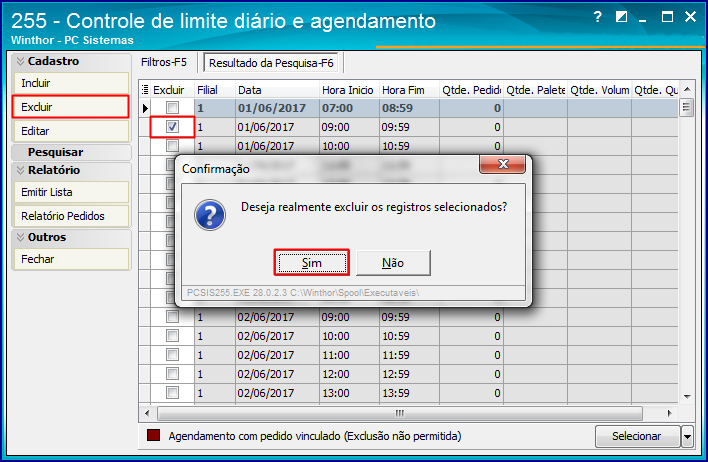
Task: Click the vertical scrollbar up arrow
Action: 687,89
